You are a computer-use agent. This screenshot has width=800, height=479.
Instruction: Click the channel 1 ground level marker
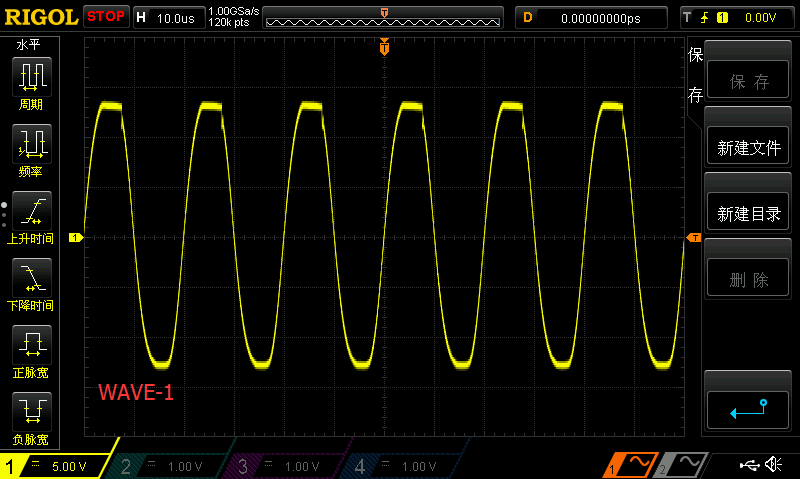click(76, 238)
